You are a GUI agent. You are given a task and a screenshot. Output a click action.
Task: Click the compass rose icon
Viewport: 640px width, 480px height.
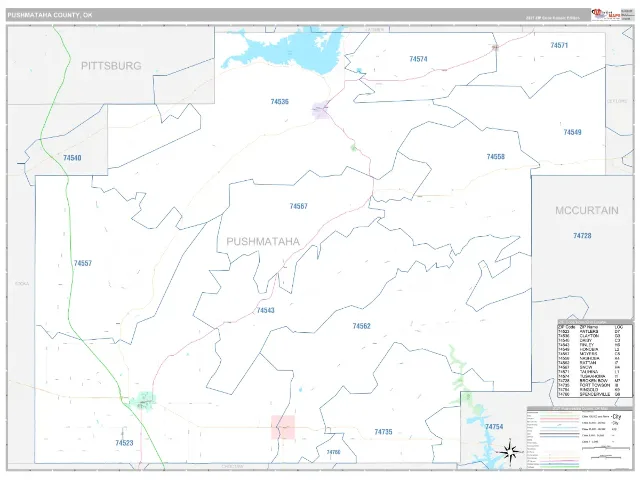point(509,452)
